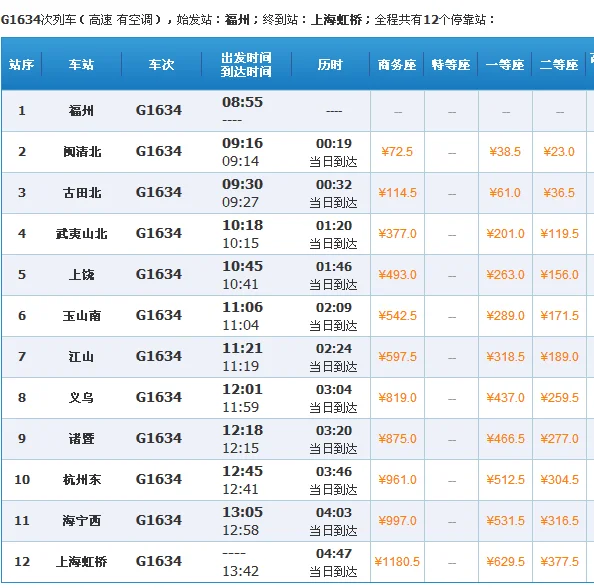
Task: Click business seat price ¥377.0
Action: coord(397,233)
